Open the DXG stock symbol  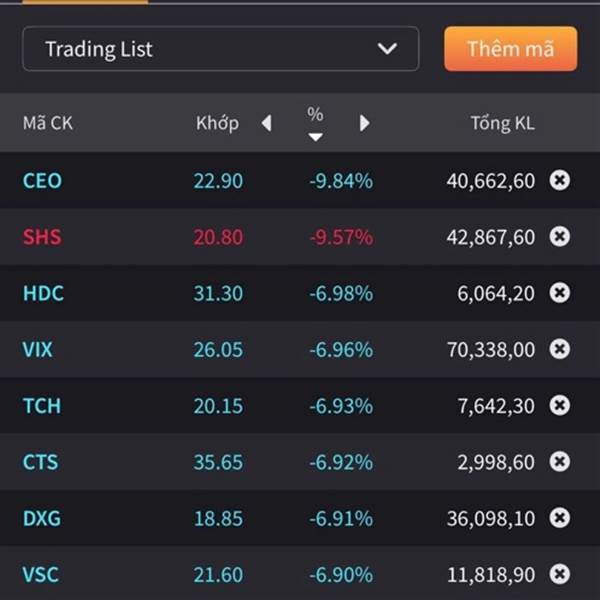[41, 518]
